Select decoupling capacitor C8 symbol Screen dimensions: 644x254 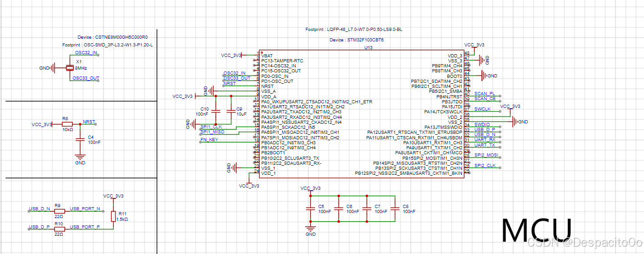(x=395, y=208)
